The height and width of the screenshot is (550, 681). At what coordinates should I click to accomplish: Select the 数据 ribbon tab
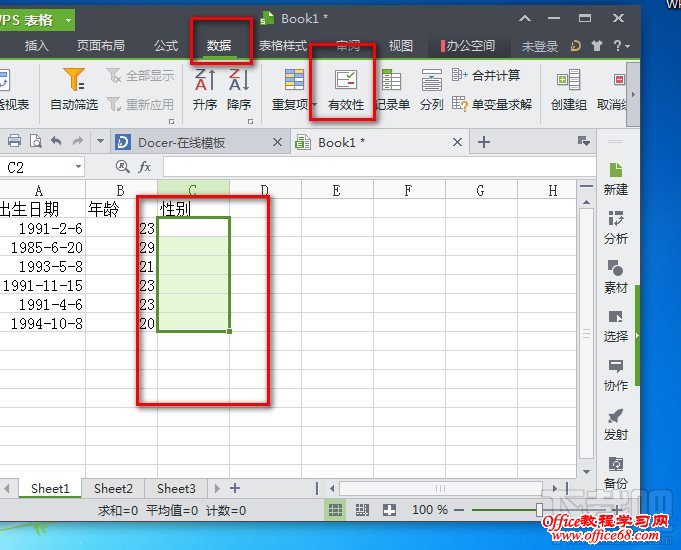point(219,46)
